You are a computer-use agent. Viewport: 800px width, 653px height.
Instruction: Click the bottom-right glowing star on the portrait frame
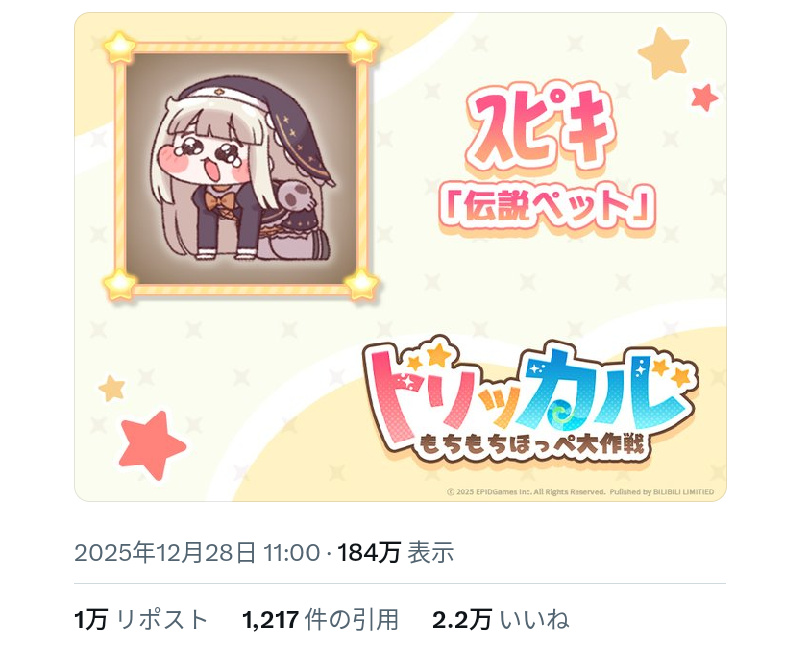tap(362, 284)
